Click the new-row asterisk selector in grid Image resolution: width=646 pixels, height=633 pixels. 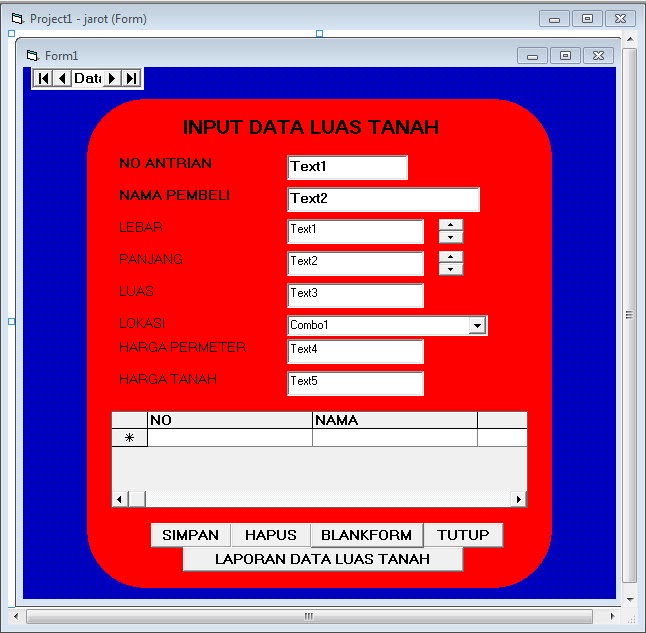point(129,438)
